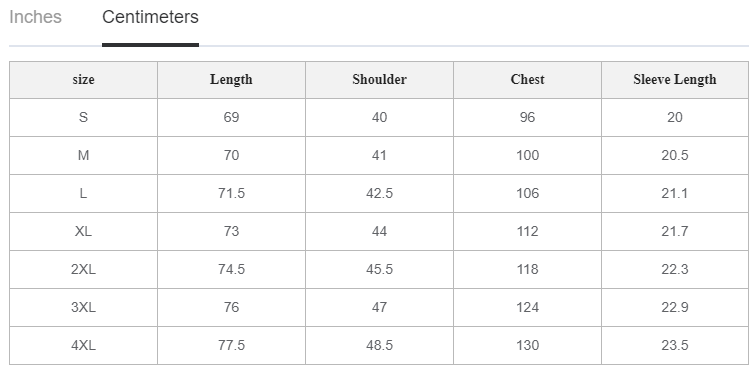Click the shoulder value 45.5

pyautogui.click(x=379, y=270)
